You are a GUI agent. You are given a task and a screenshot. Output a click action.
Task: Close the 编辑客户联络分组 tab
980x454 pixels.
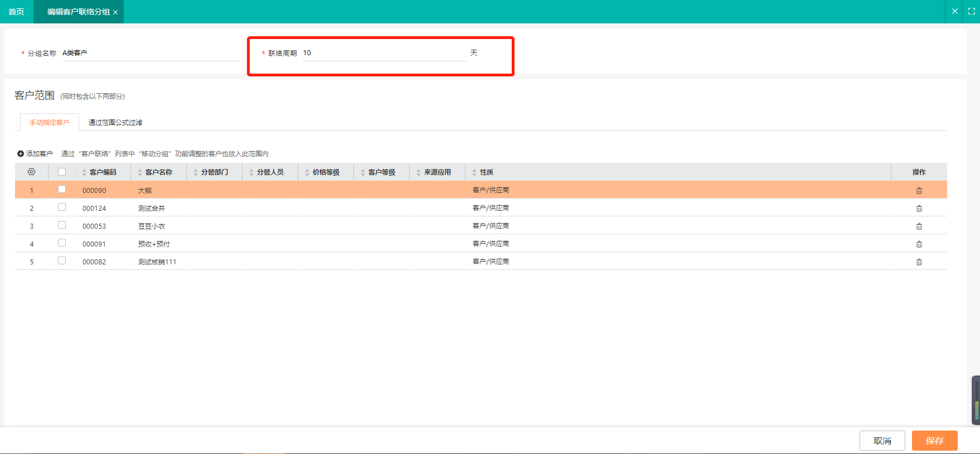coord(115,12)
